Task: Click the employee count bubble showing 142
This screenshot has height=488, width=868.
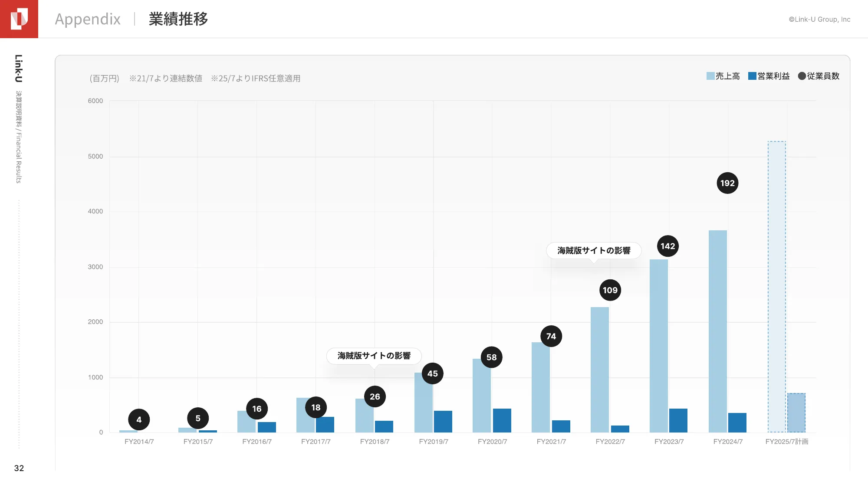Action: click(667, 246)
